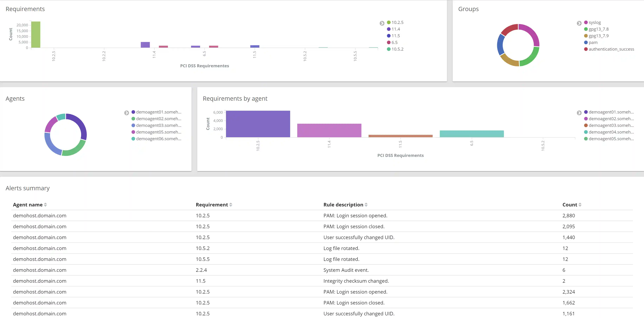Toggle demoagent05 in Requirements by agent legend
The height and width of the screenshot is (318, 644).
[610, 139]
